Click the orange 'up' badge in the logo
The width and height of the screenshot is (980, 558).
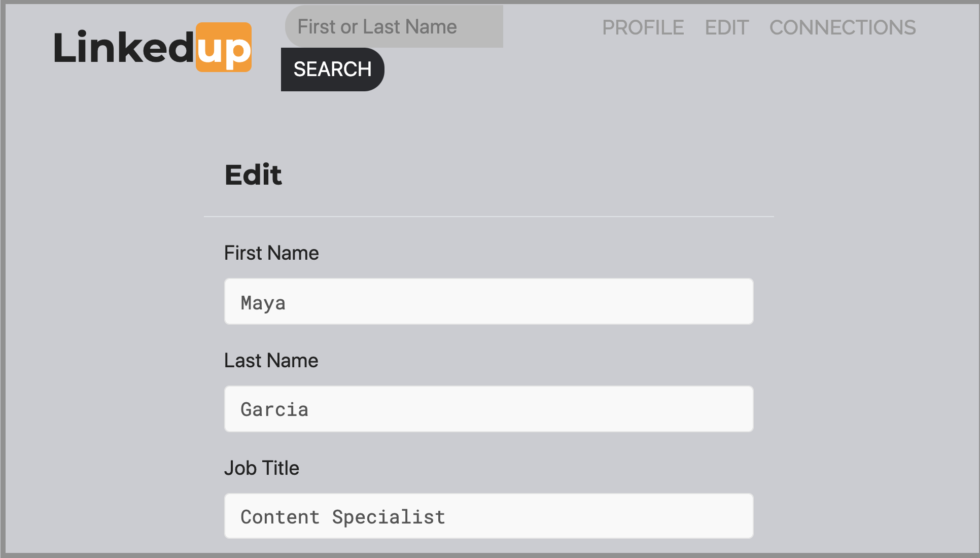pos(225,47)
